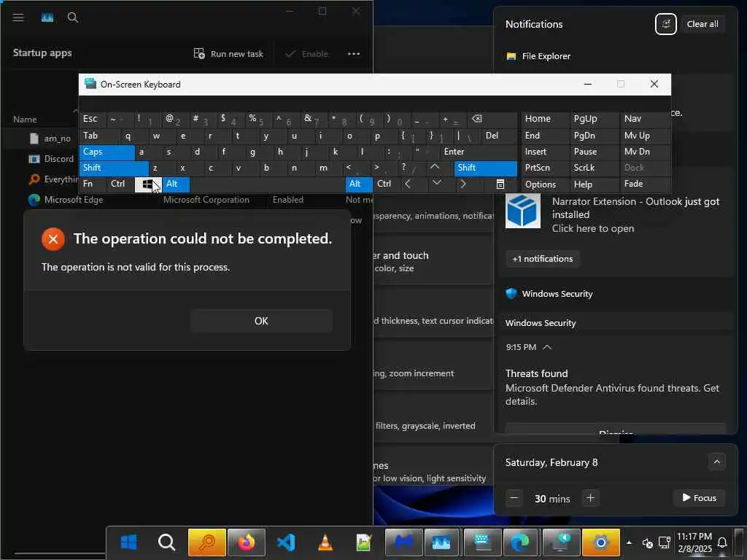The width and height of the screenshot is (747, 560).
Task: Open taskbar Search
Action: pos(166,542)
